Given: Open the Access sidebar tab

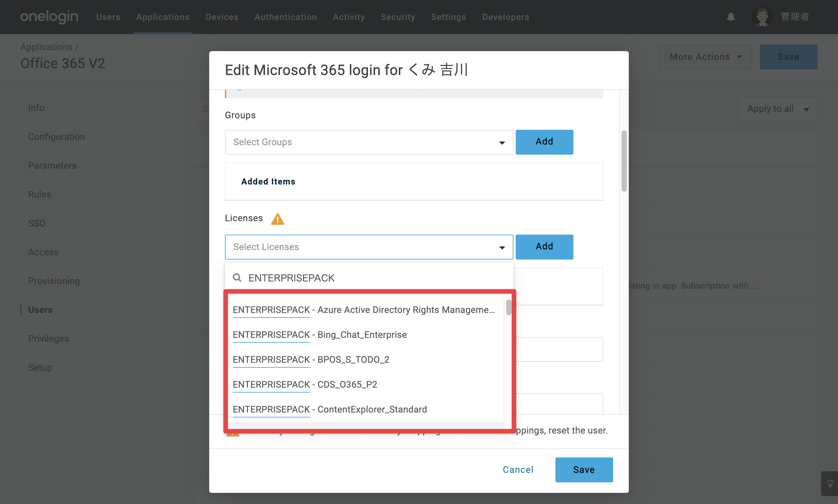Looking at the screenshot, I should (43, 252).
